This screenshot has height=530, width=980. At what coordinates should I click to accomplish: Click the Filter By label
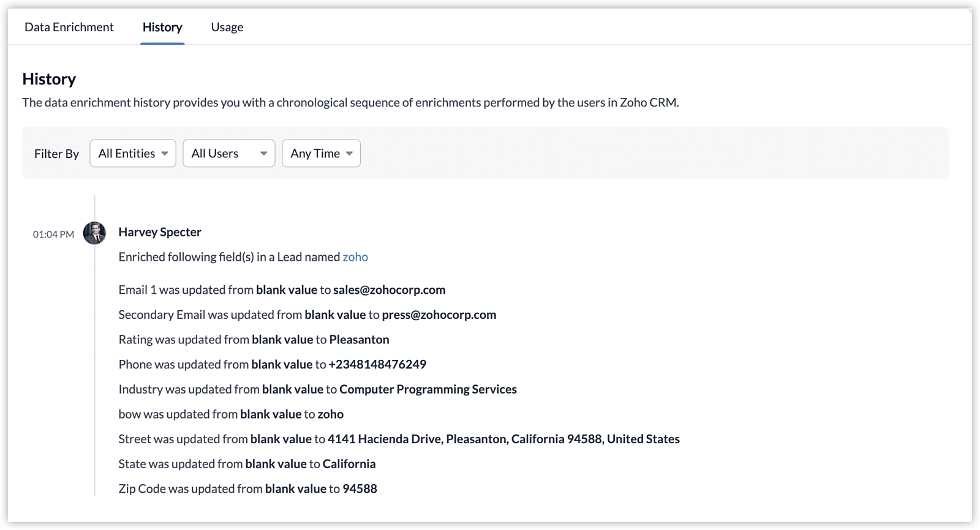coord(56,154)
